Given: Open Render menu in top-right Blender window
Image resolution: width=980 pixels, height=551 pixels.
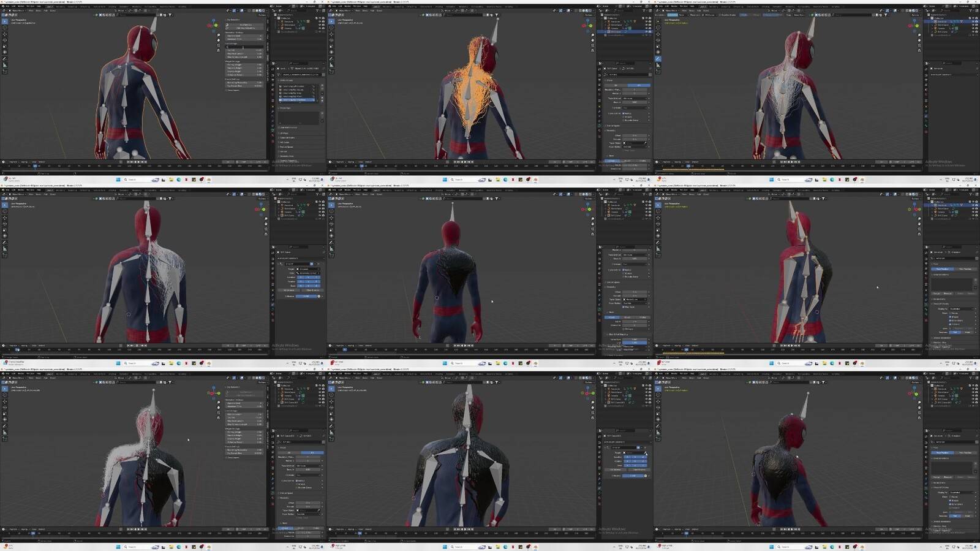Looking at the screenshot, I should point(674,6).
